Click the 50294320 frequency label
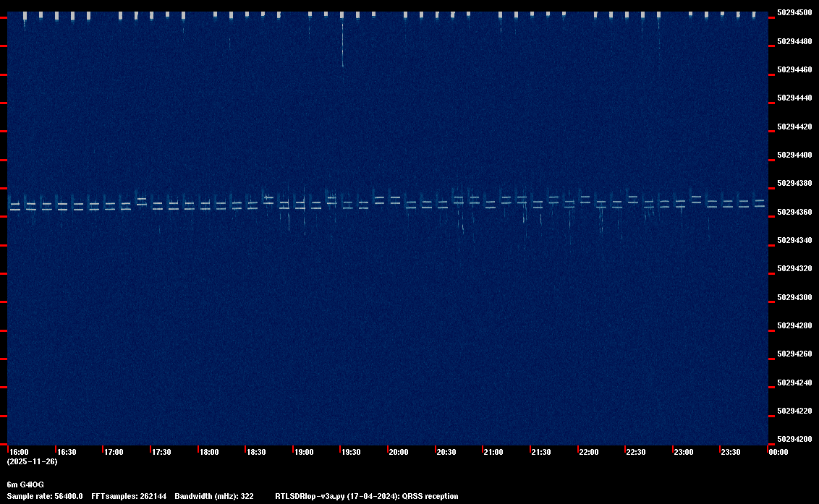This screenshot has width=819, height=504. (794, 268)
